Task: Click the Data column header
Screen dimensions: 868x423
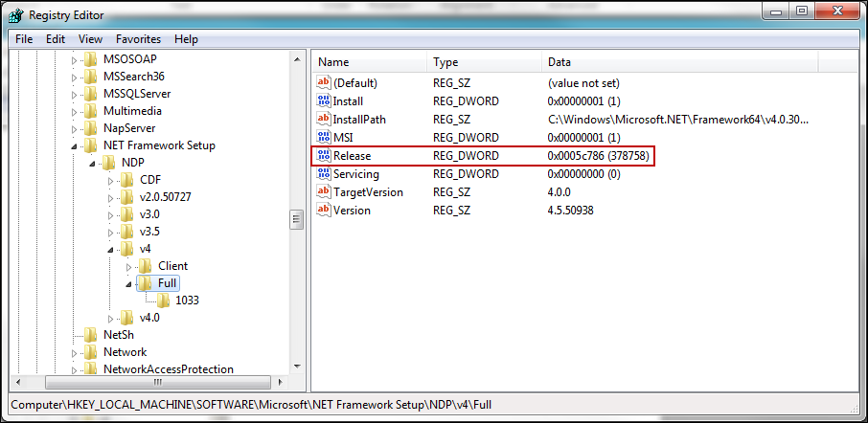Action: pos(679,62)
